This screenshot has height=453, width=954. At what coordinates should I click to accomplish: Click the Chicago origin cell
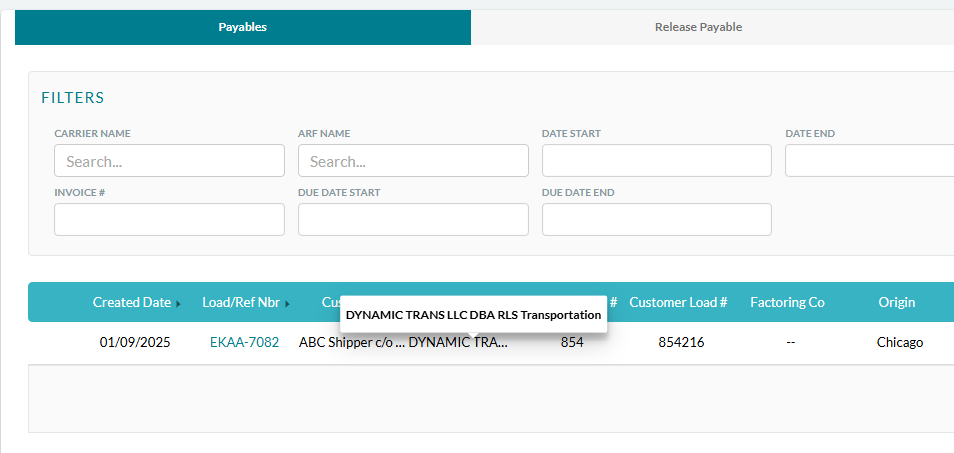pyautogui.click(x=900, y=342)
